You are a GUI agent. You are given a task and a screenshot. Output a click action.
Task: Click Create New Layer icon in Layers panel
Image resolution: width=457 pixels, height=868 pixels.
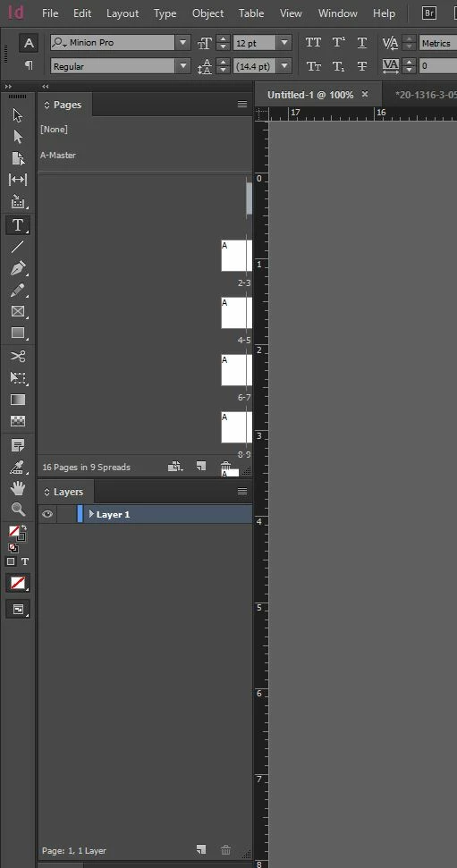(x=201, y=849)
